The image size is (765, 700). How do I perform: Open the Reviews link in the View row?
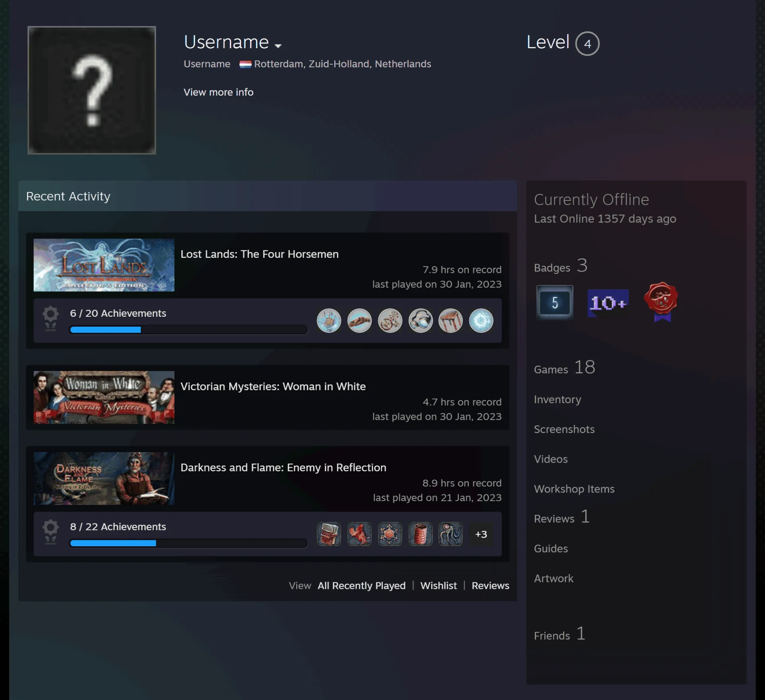click(490, 586)
